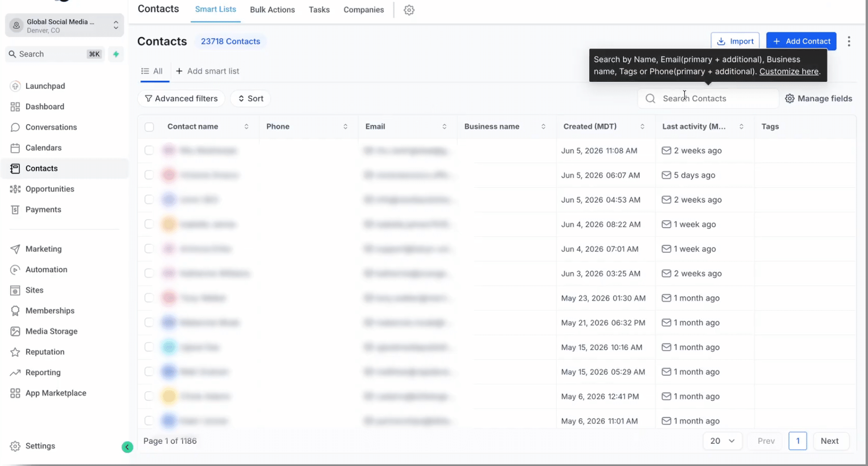Click the Media Storage image icon
The image size is (868, 466).
coord(15,332)
